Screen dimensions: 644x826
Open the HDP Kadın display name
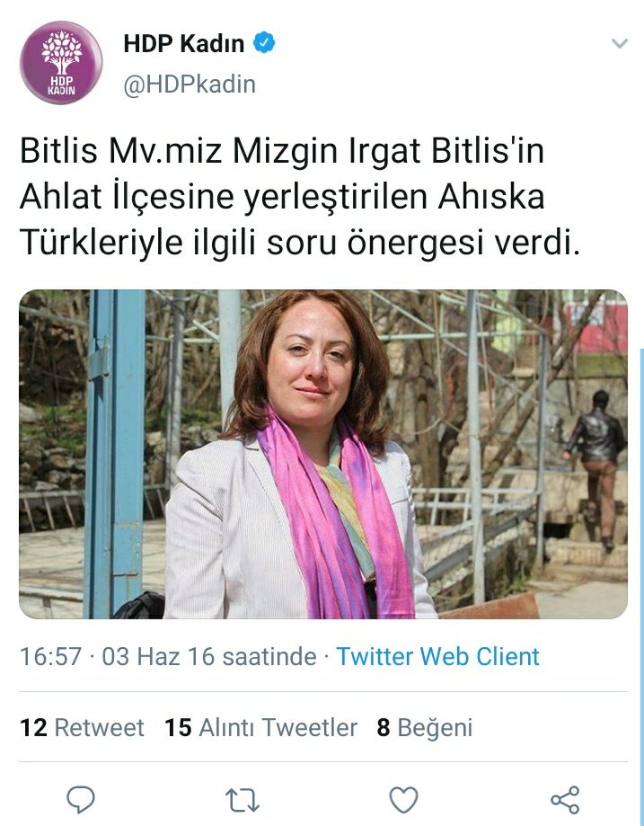tap(184, 43)
